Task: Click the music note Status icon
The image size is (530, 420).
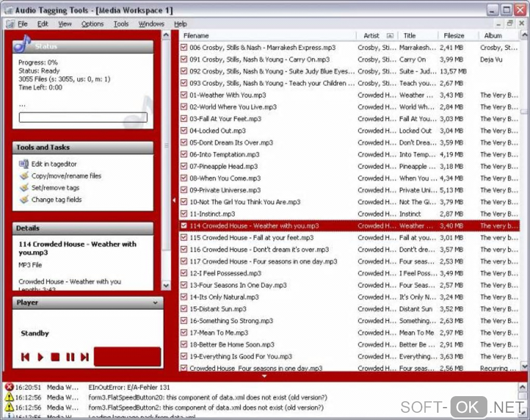Action: tap(23, 44)
